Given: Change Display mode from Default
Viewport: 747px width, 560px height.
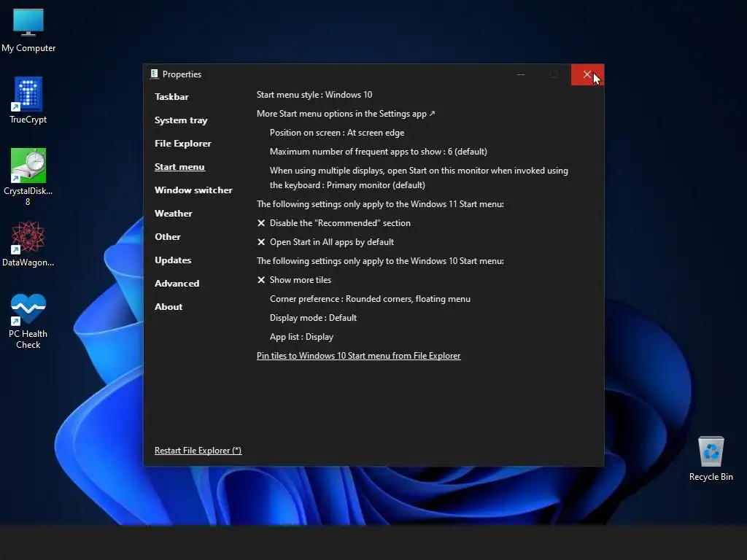Looking at the screenshot, I should [313, 318].
